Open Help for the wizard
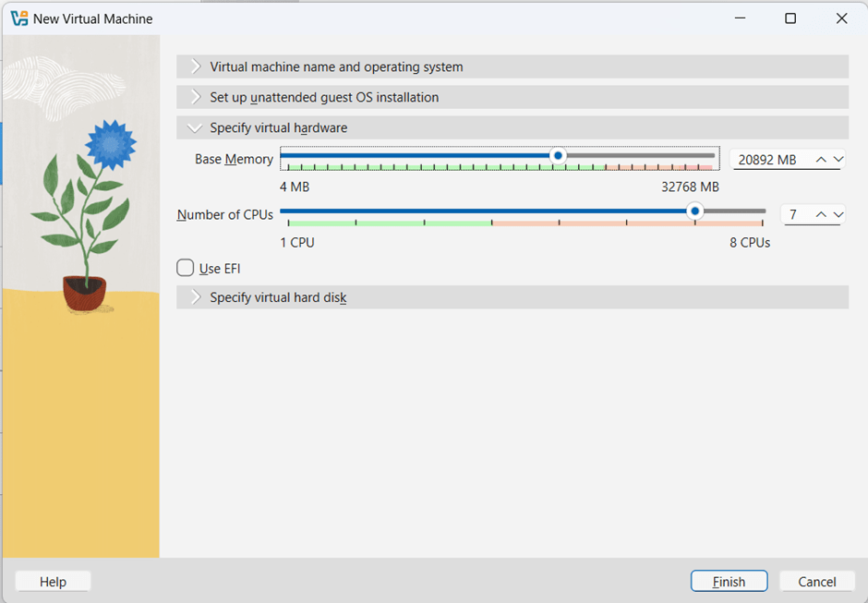 click(53, 582)
